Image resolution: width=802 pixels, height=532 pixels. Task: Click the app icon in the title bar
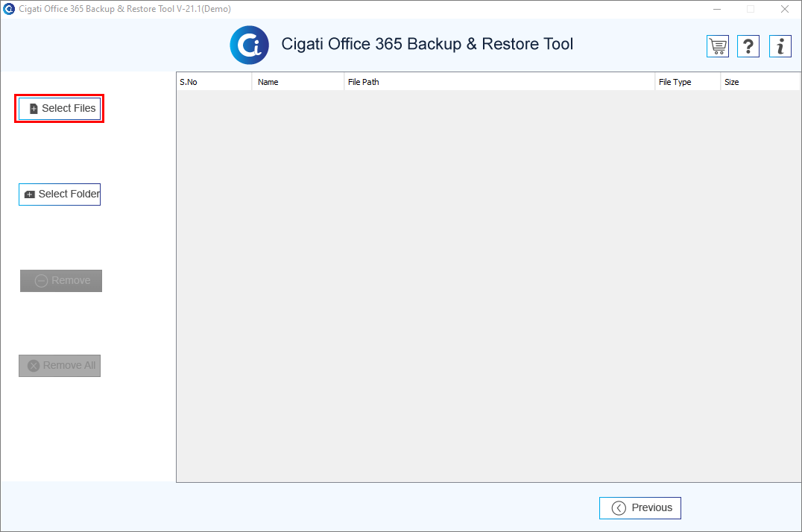pos(9,9)
